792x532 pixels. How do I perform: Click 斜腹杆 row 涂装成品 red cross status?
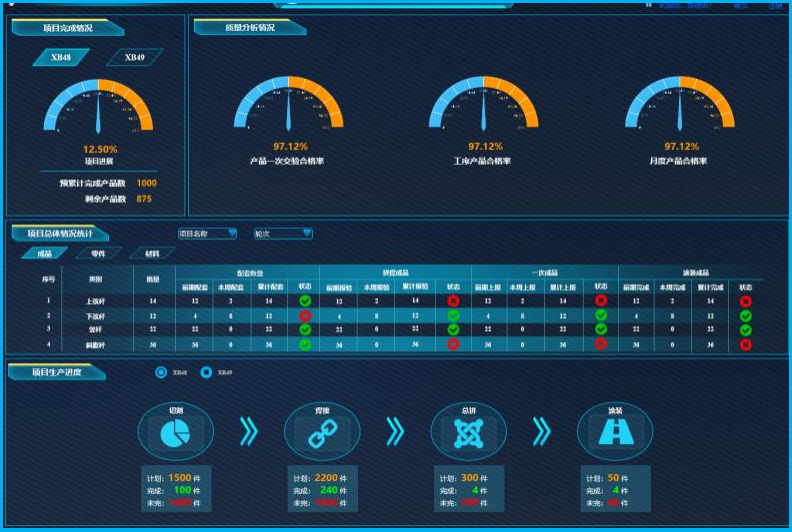coord(746,345)
